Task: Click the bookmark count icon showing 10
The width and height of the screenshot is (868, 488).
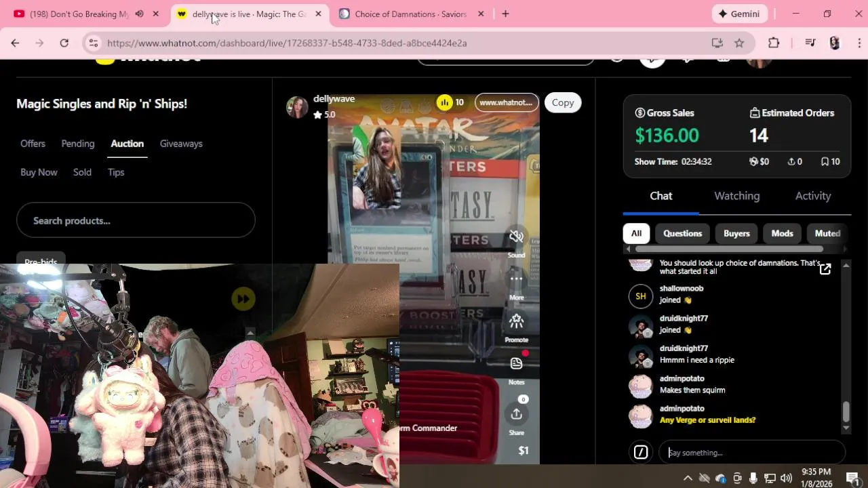Action: pyautogui.click(x=825, y=161)
